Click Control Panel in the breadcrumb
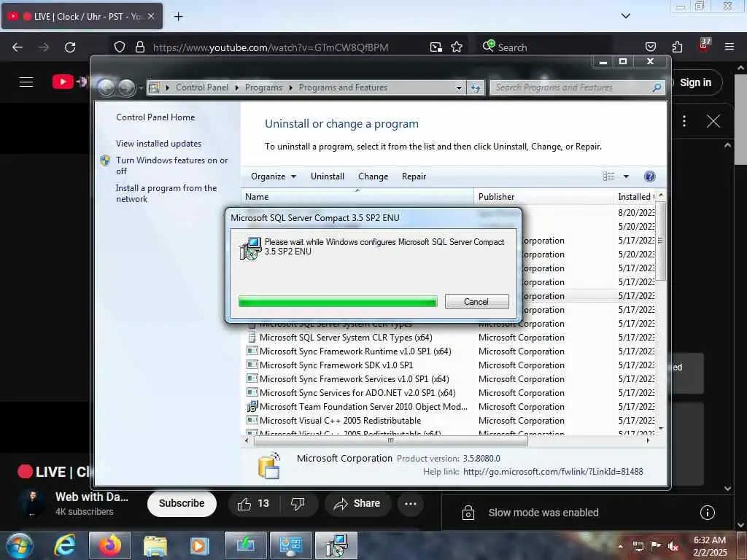The width and height of the screenshot is (747, 560). click(201, 87)
